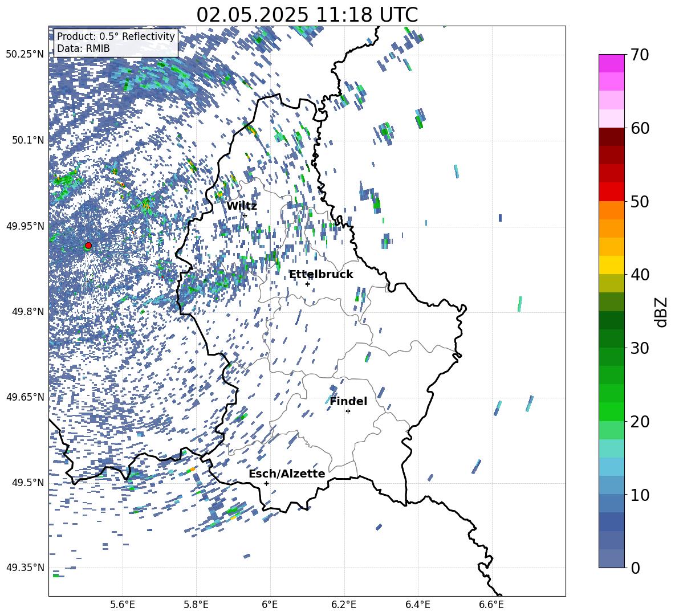Click the Wiltz station cross marker
Screen dimensions: 675x616
click(245, 215)
